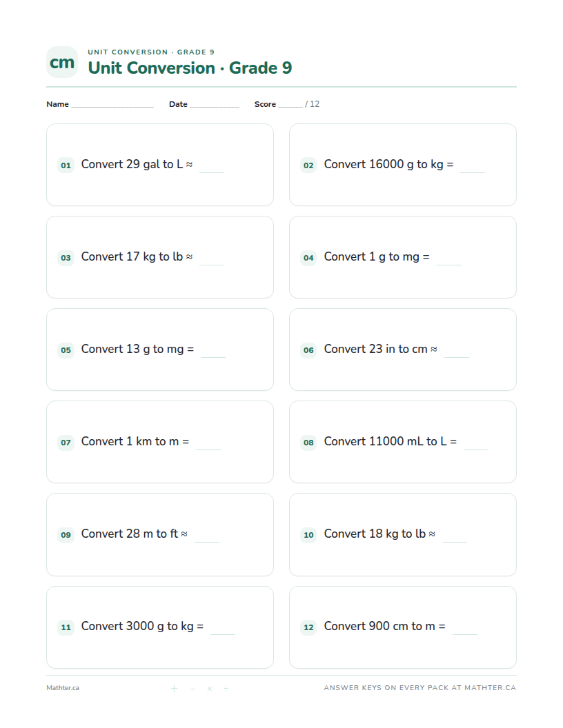Click the answer blank for question 06
The image size is (563, 728).
coord(457,356)
